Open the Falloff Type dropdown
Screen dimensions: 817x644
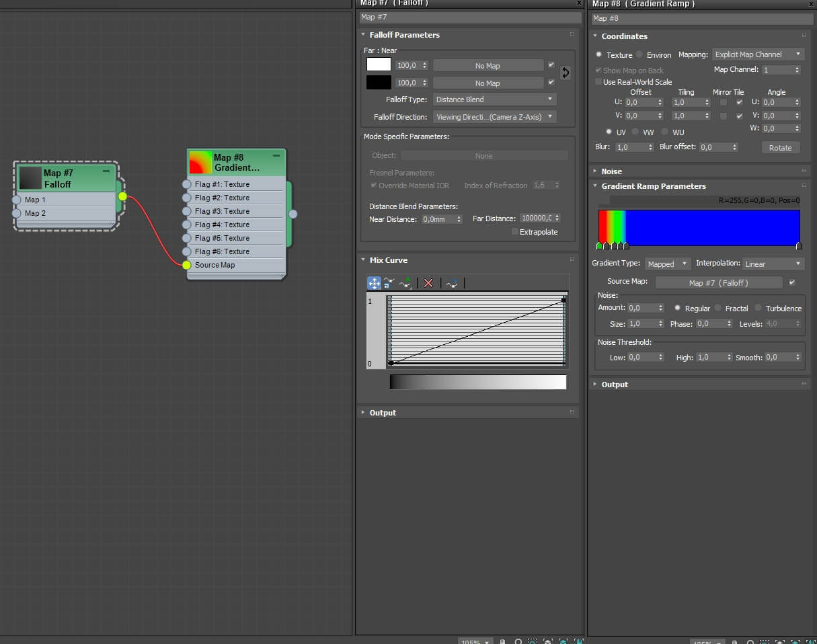click(x=494, y=99)
